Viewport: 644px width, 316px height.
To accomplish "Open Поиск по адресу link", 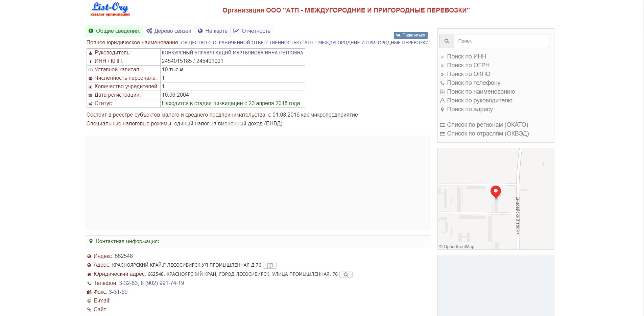I will click(x=470, y=109).
